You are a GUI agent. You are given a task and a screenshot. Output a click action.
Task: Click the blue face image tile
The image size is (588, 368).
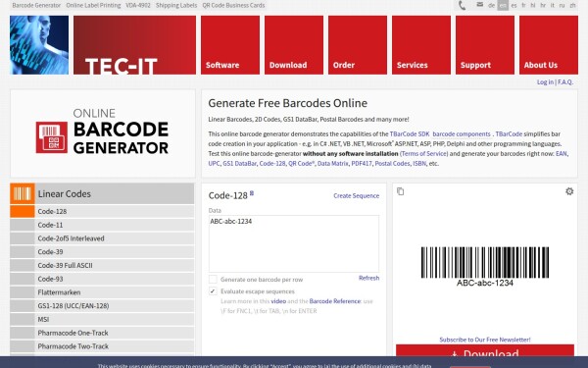click(x=39, y=45)
